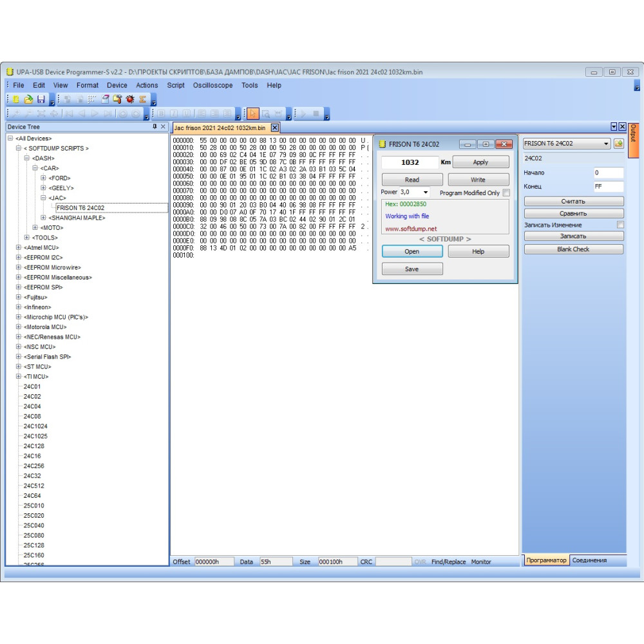Click icon beside FRISON T6 24C02 combo

pyautogui.click(x=618, y=144)
